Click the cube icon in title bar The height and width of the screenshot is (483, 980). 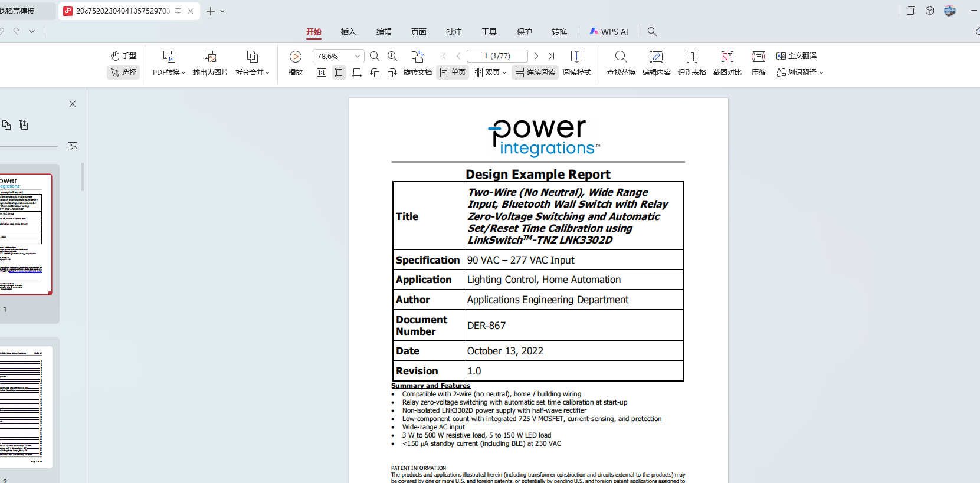930,11
